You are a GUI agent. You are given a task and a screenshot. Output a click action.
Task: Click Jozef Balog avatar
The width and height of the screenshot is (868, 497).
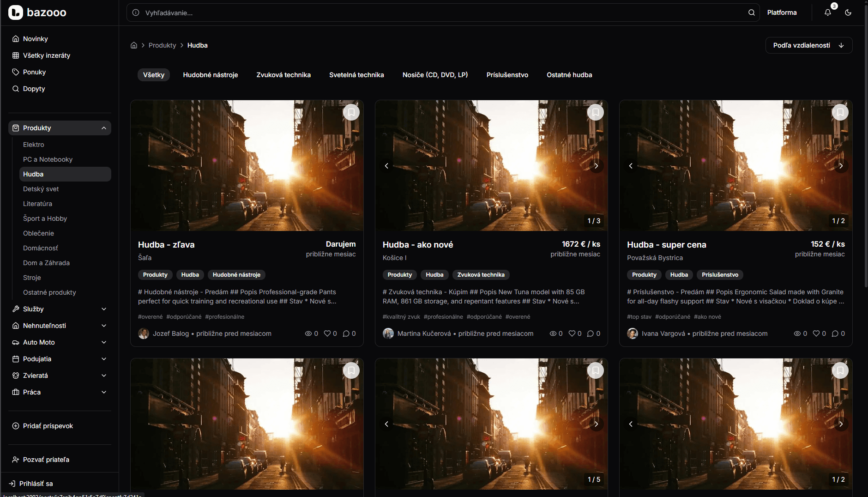click(144, 333)
